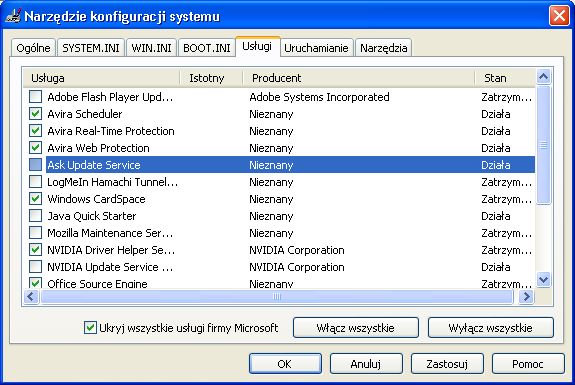
Task: Click Avira Real-Time Protection row name
Action: click(111, 131)
